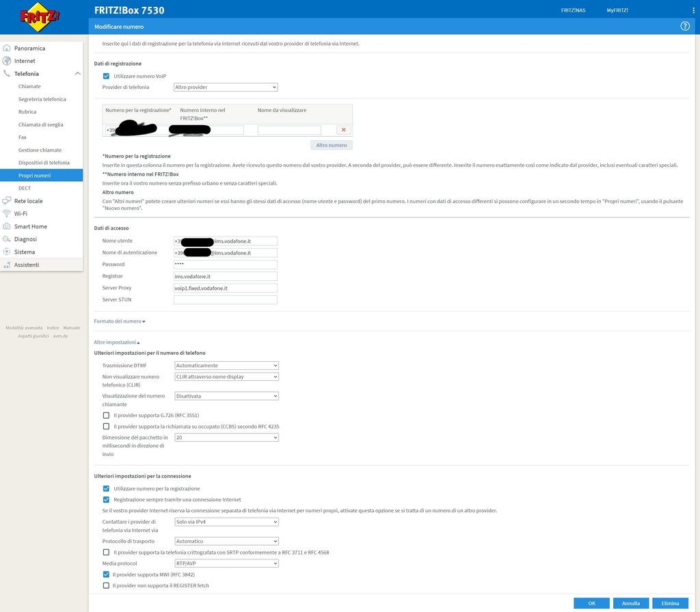Click the FRITZ! logo
This screenshot has height=612, width=700.
pyautogui.click(x=40, y=18)
